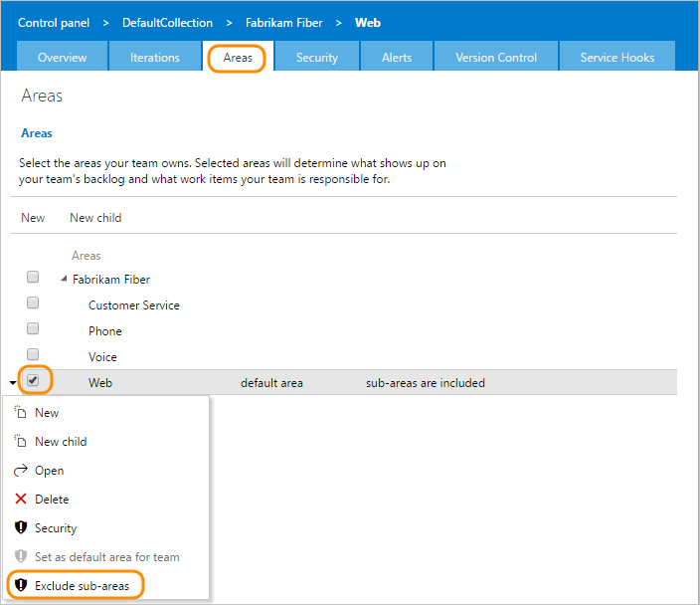
Task: Check the Customer Service area checkbox
Action: click(33, 302)
